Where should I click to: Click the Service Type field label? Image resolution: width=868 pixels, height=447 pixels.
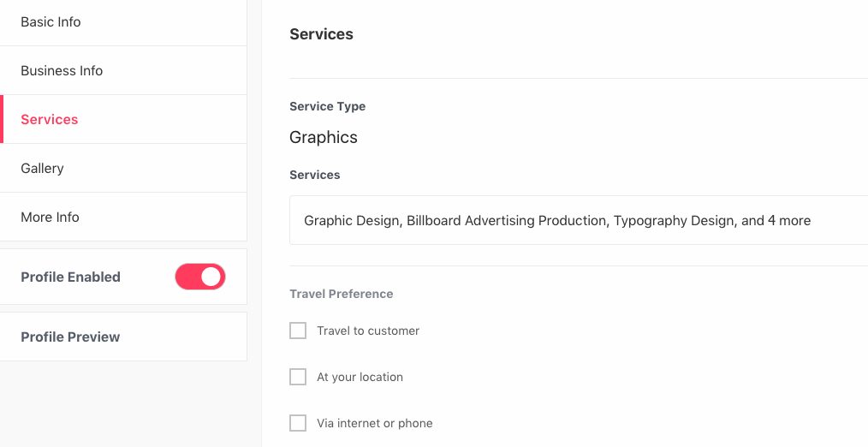tap(327, 106)
